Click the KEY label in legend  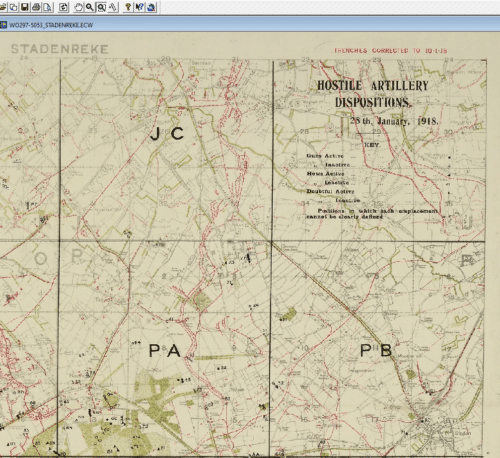(372, 145)
